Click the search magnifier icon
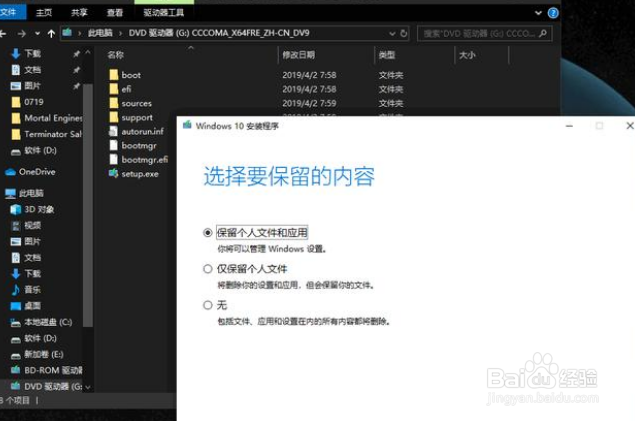This screenshot has width=635, height=421. (543, 34)
